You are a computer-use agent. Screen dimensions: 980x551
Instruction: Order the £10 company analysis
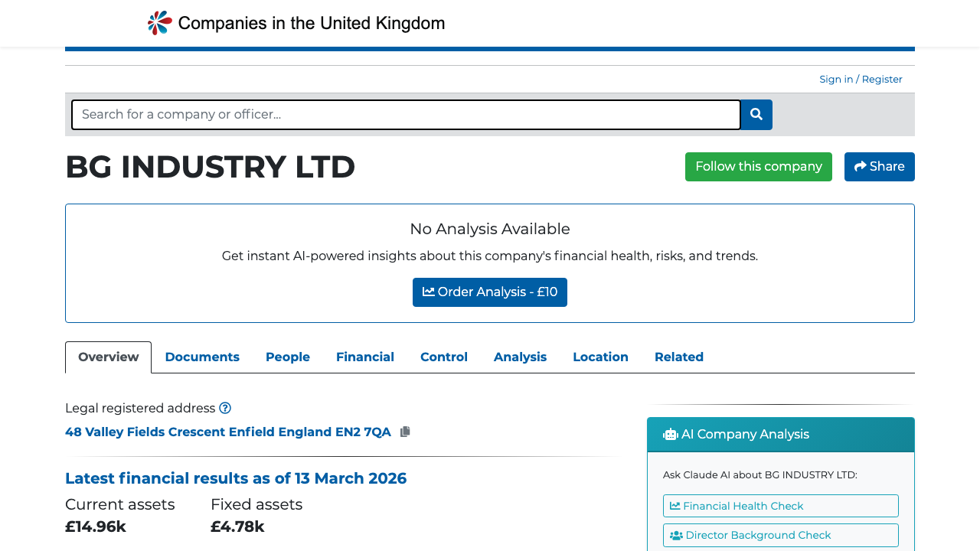tap(490, 292)
